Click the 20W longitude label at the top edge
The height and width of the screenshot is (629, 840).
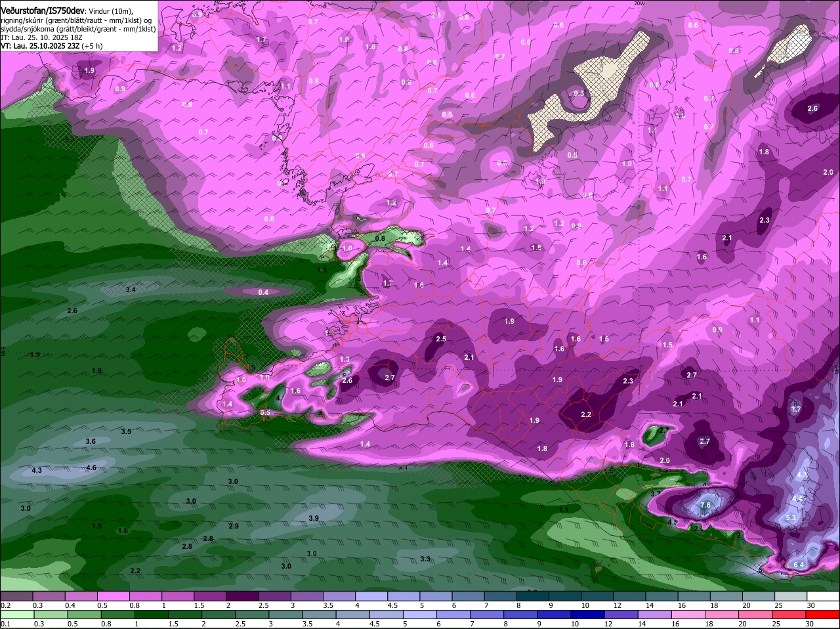(x=640, y=3)
